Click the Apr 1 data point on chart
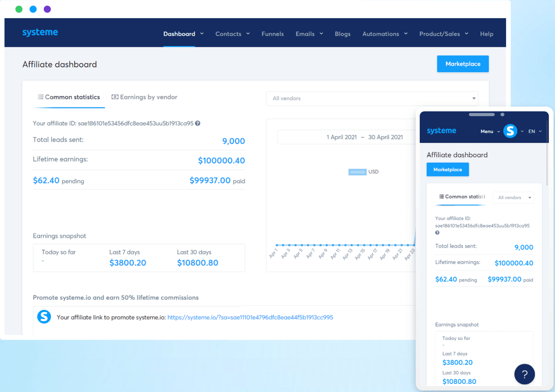 point(277,245)
